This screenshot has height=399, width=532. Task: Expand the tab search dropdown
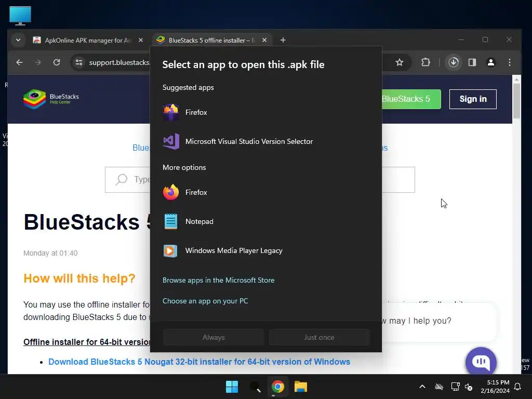[x=18, y=40]
